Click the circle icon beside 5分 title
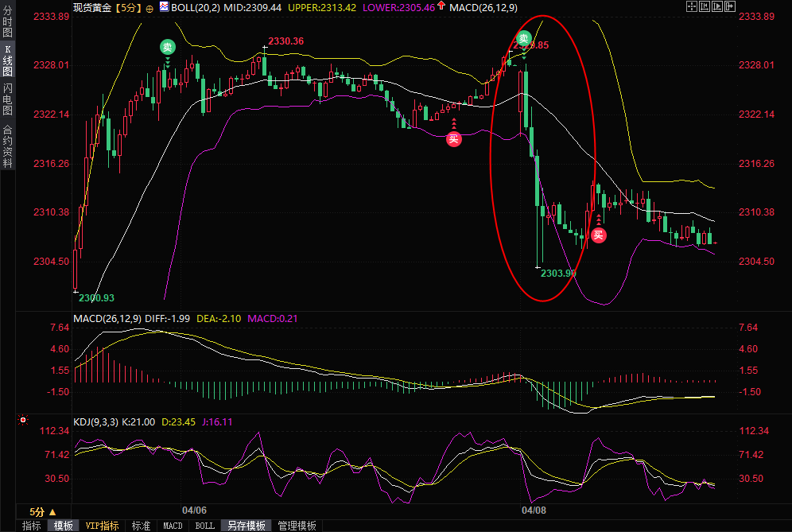 pos(151,7)
